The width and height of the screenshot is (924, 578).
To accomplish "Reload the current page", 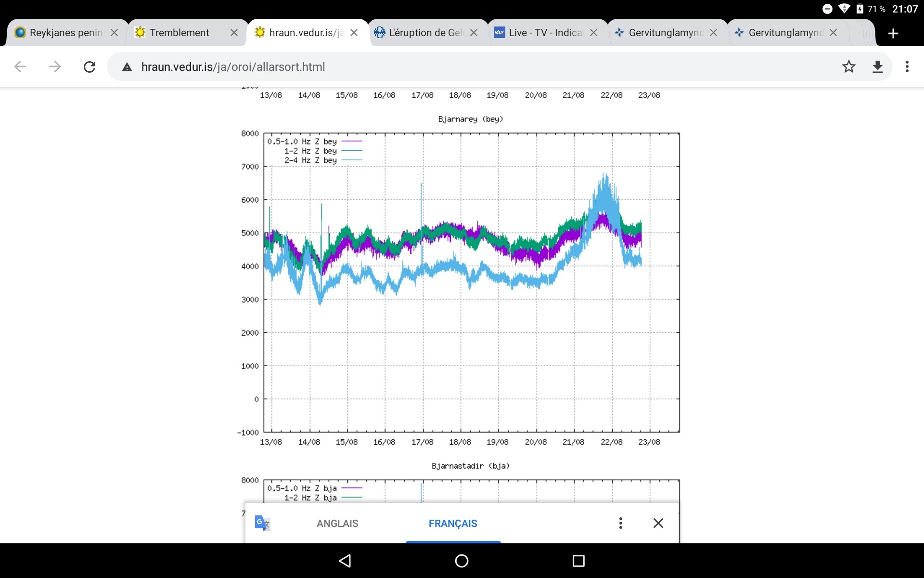I will [90, 66].
